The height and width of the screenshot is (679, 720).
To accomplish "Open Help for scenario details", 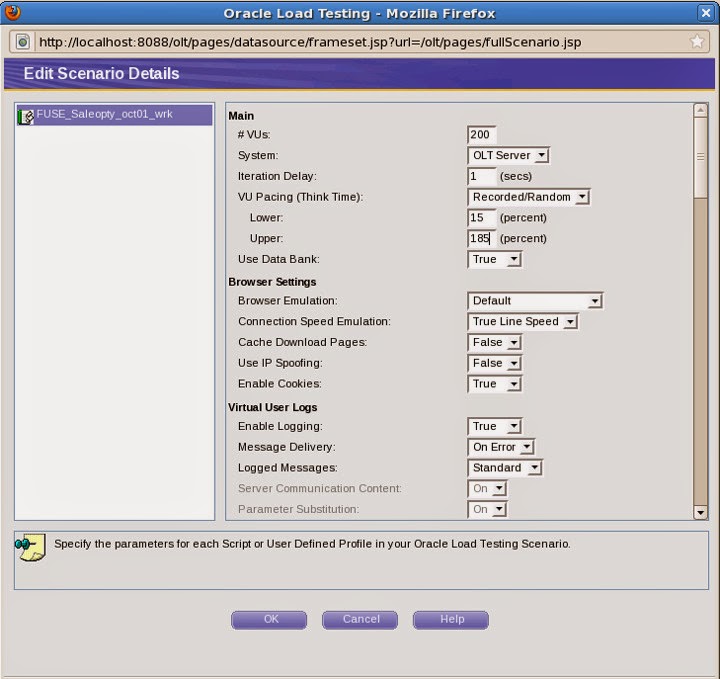I will tap(451, 620).
